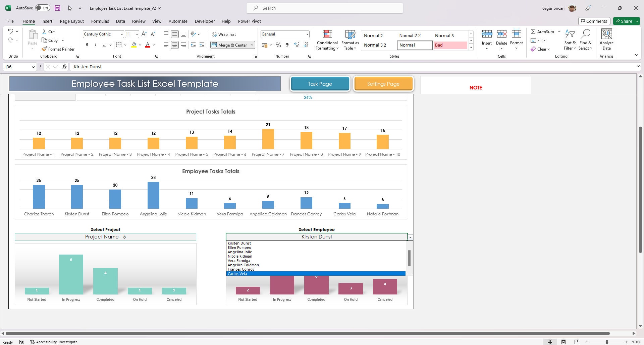Switch to the Formulas ribbon tab
This screenshot has height=345, width=644.
point(100,21)
